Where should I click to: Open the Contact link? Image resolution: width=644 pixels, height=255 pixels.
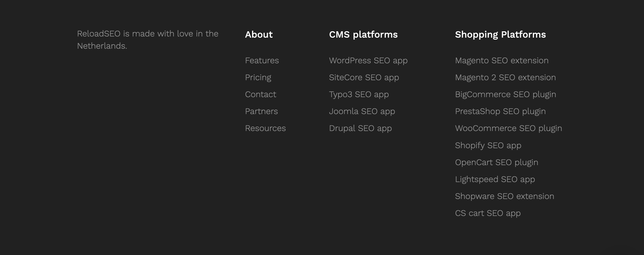pos(261,94)
